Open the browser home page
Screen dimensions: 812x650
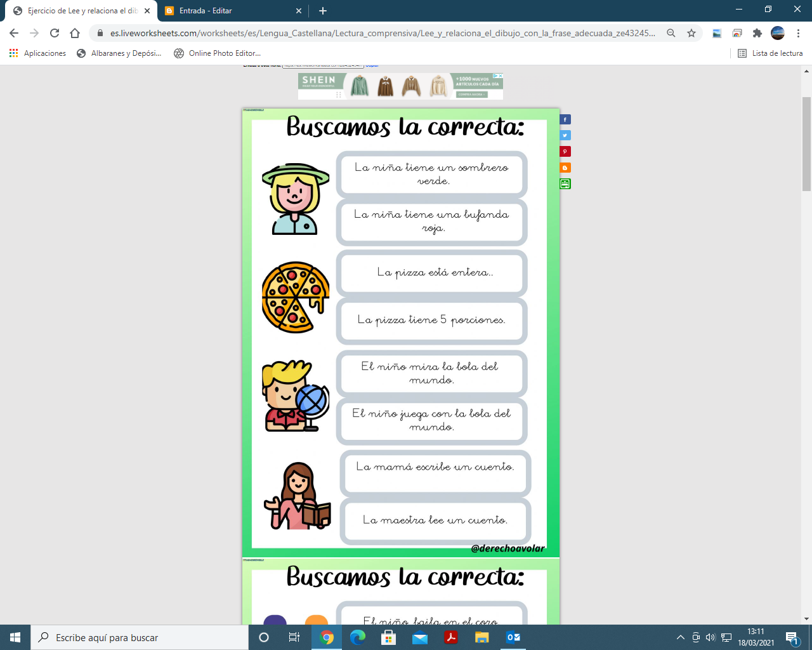75,33
